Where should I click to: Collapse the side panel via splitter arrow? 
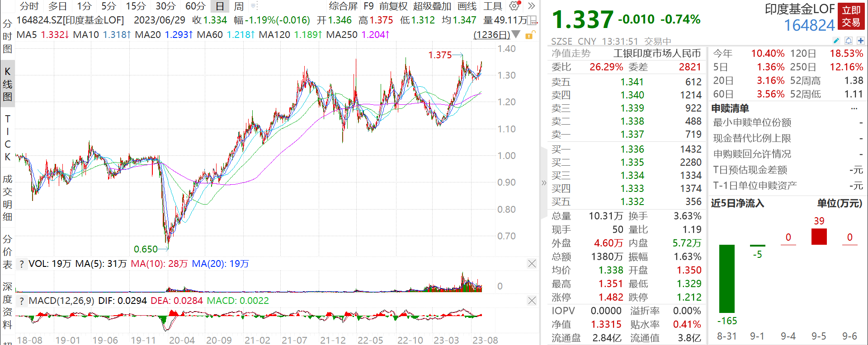544,183
